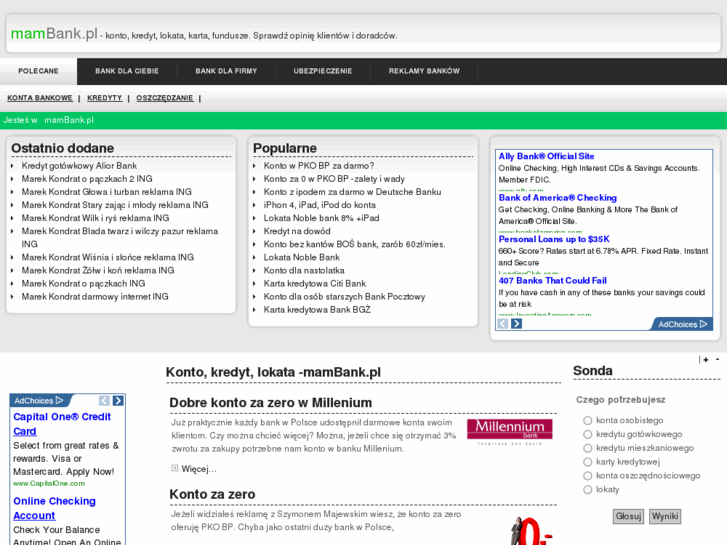
Task: Select kredytu mieszkaniowego poll option
Action: click(x=587, y=448)
